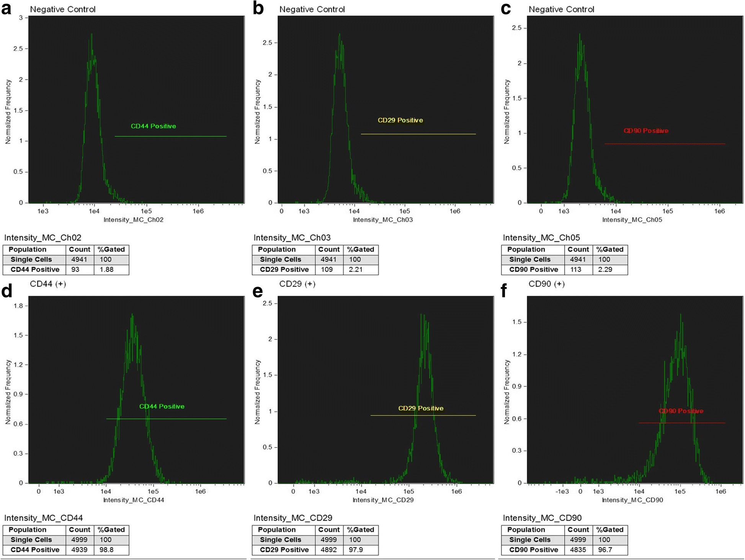Click the Intensity_MC_CD29 x-axis label under histogram e

(x=383, y=500)
